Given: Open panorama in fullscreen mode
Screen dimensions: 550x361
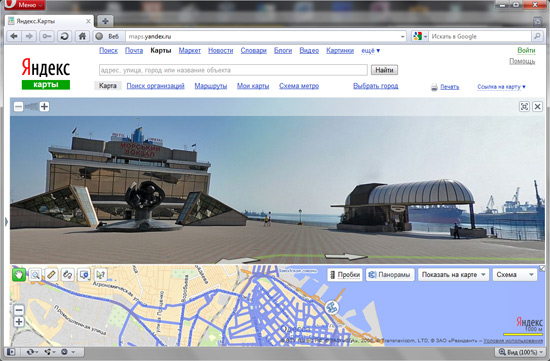Looking at the screenshot, I should (524, 107).
